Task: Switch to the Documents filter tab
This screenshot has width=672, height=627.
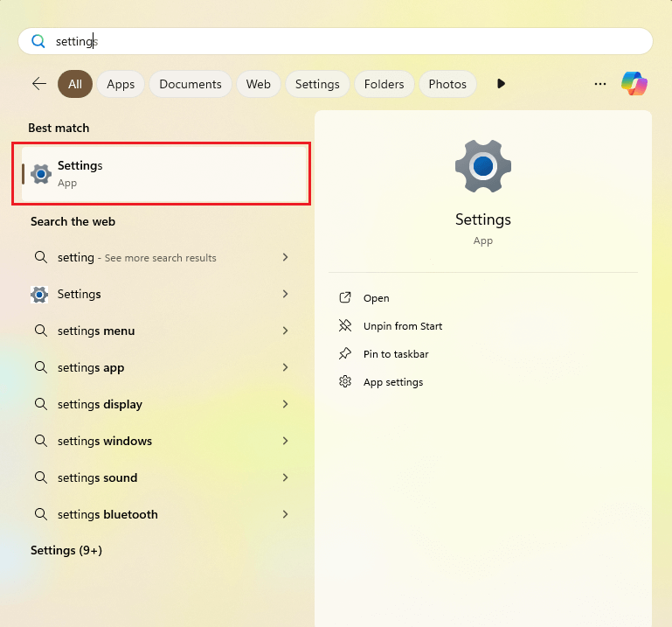Action: 191,84
